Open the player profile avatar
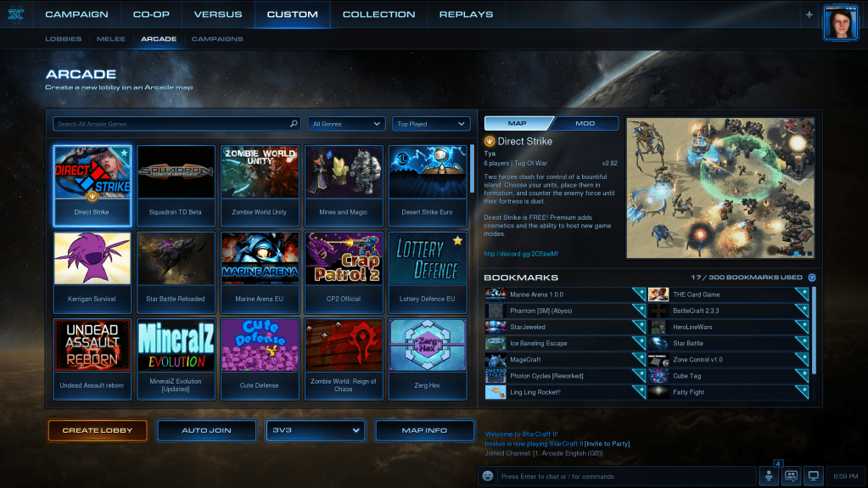 [x=840, y=22]
